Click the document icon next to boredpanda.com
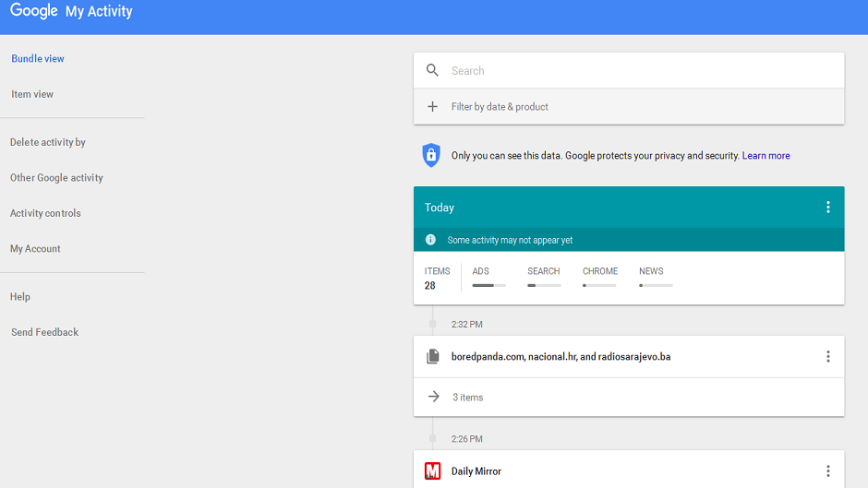Viewport: 868px width, 488px height. click(x=432, y=357)
